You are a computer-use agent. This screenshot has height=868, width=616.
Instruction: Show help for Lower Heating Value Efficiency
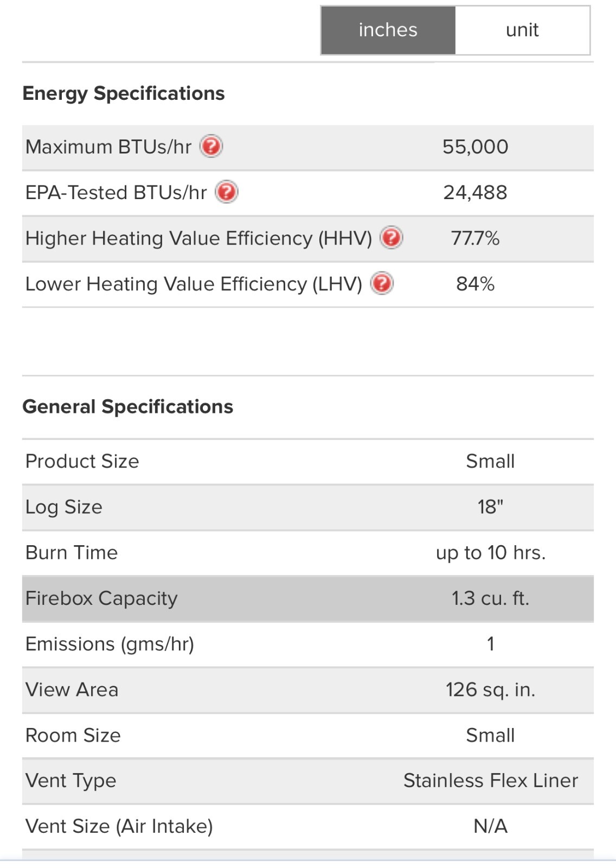coord(382,283)
